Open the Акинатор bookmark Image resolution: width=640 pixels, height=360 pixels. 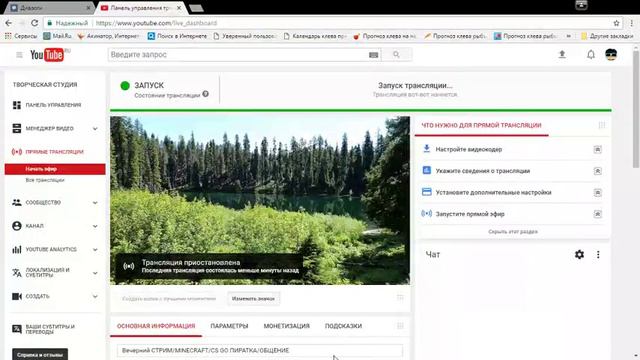(109, 36)
